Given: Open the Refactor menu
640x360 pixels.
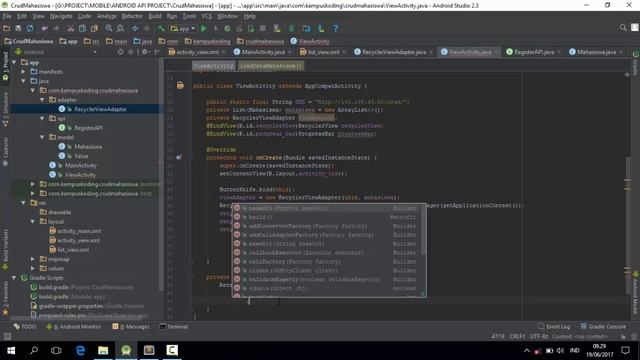Looking at the screenshot, I should 132,16.
